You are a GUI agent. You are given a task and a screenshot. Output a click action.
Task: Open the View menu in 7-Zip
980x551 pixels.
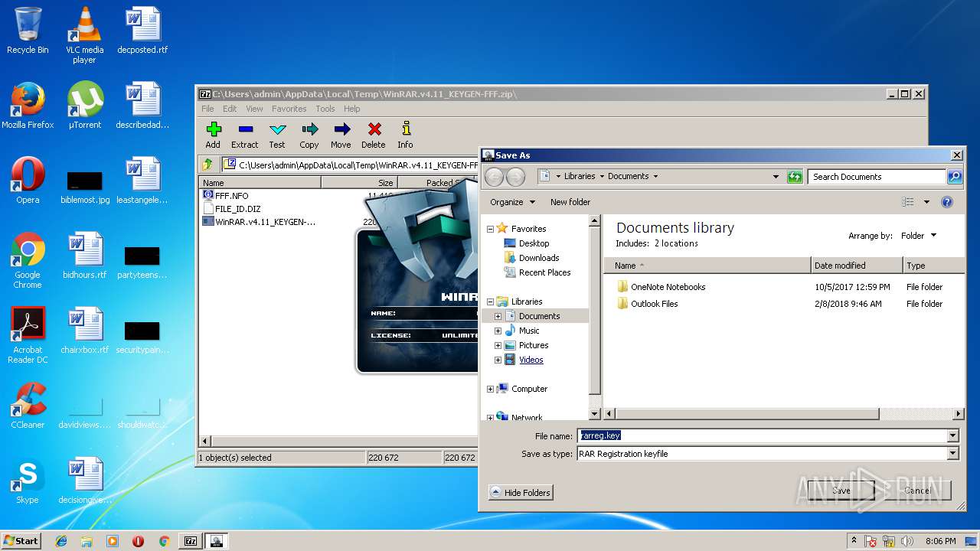click(254, 109)
